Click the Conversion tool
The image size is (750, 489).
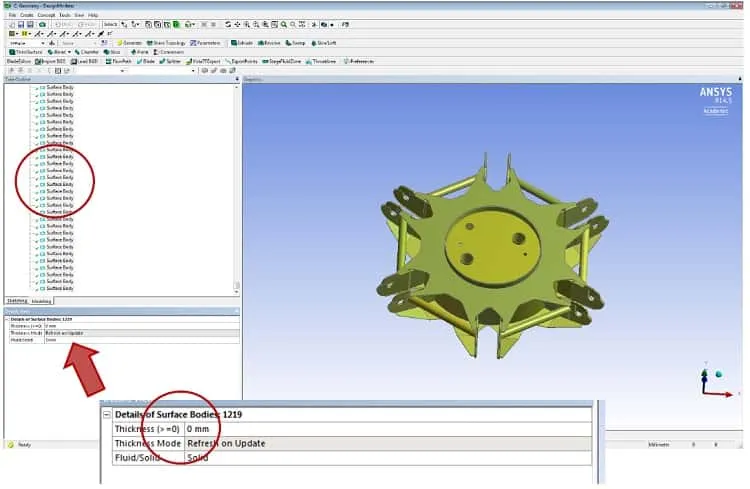coord(168,52)
